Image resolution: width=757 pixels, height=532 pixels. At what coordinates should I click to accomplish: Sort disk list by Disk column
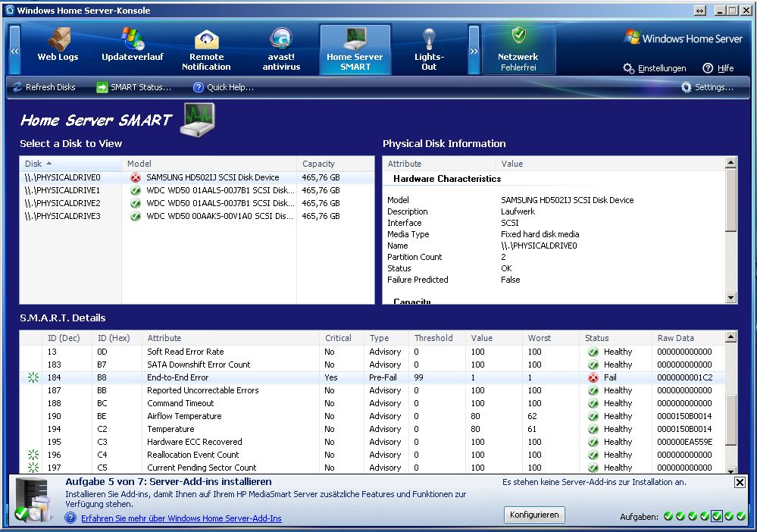click(x=70, y=164)
